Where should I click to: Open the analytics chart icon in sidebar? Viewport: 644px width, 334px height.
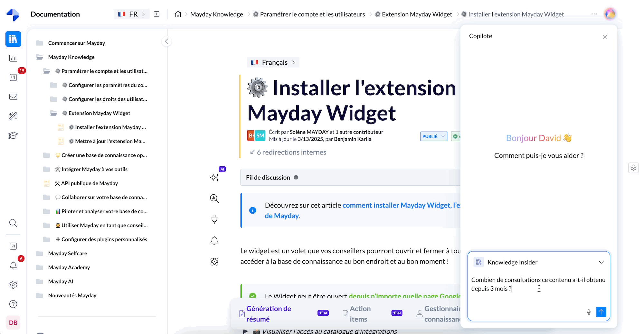[13, 58]
